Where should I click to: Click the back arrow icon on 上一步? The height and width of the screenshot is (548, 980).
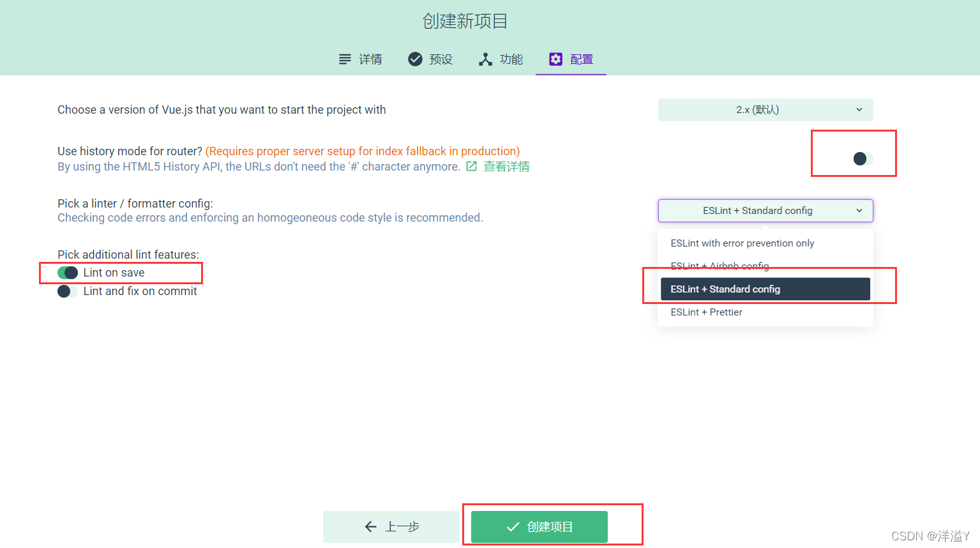click(370, 527)
